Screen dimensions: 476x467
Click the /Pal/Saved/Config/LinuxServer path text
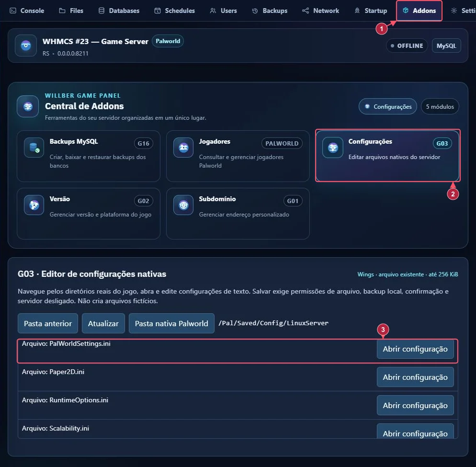click(273, 323)
